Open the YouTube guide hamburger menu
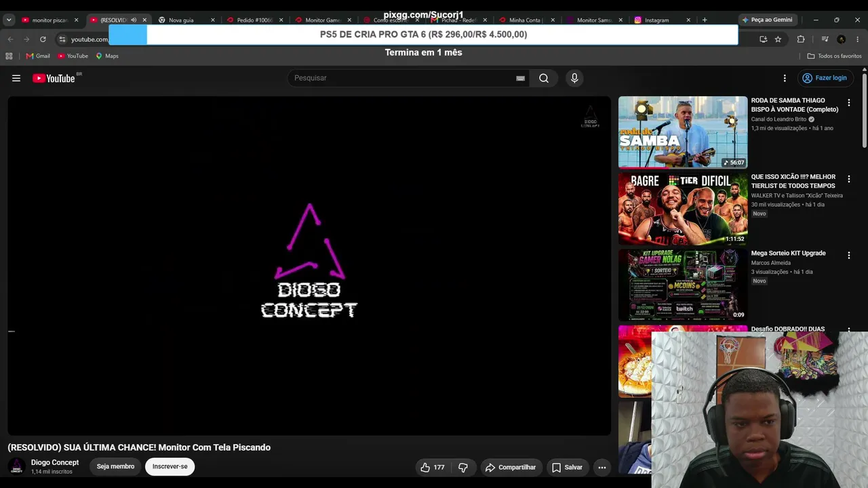 [x=16, y=78]
